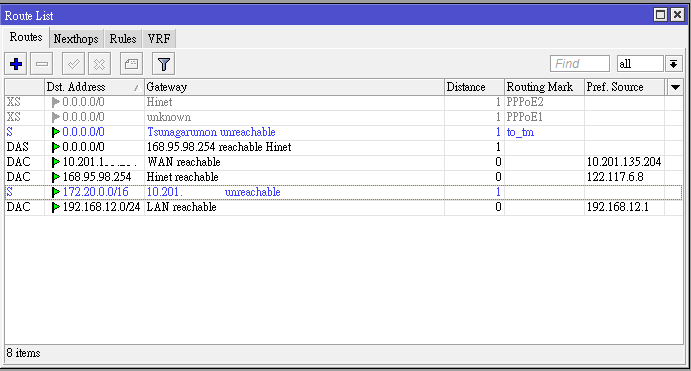
Task: Close the Route List window
Action: point(677,15)
